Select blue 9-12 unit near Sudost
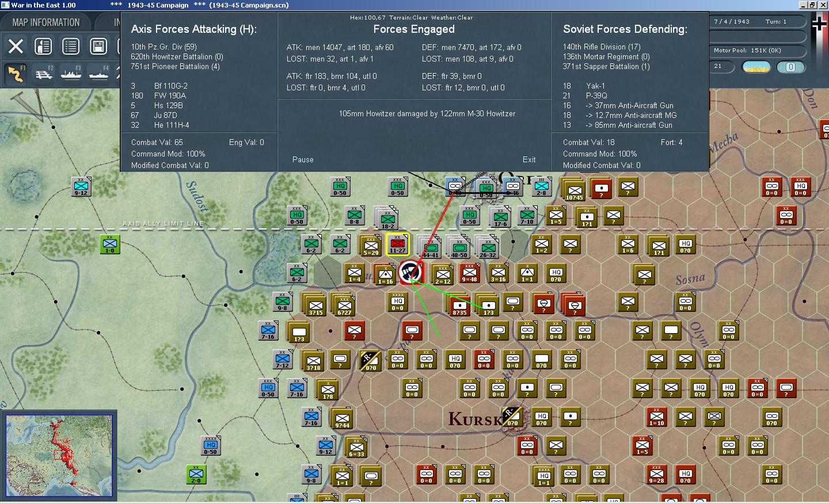This screenshot has width=829, height=504. point(81,186)
